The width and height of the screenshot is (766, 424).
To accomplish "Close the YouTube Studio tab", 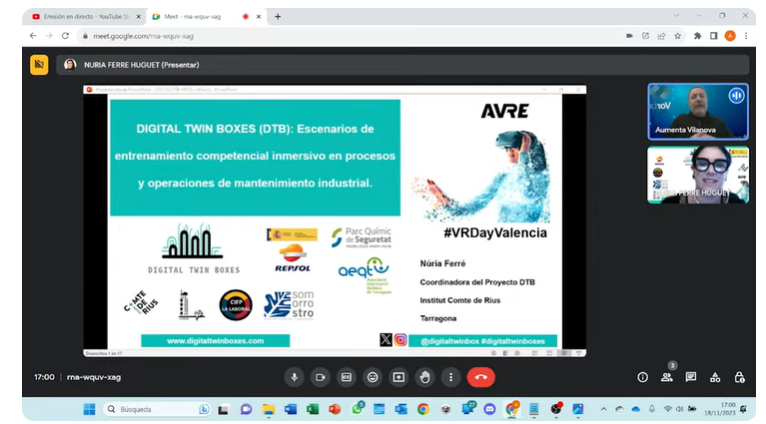I will coord(139,17).
